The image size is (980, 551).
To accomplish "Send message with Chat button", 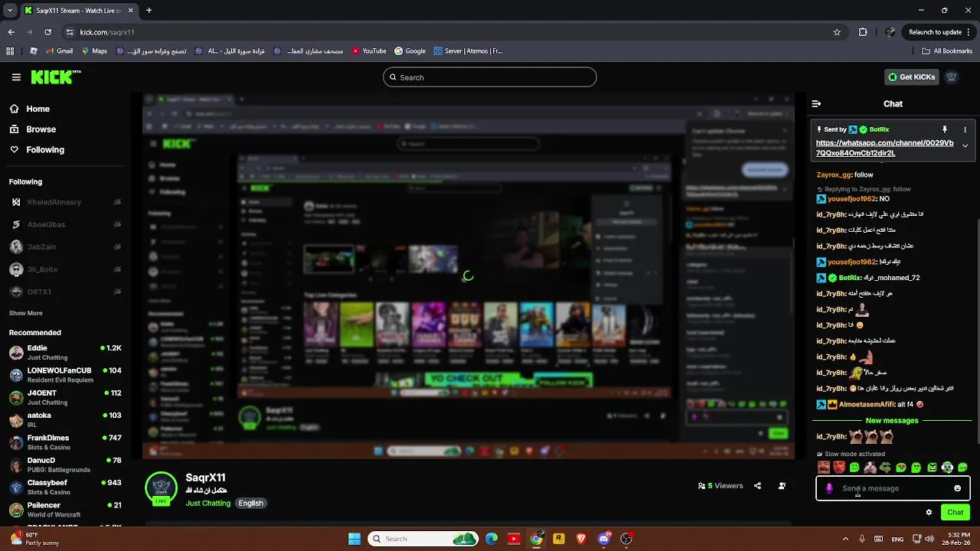I will [955, 513].
